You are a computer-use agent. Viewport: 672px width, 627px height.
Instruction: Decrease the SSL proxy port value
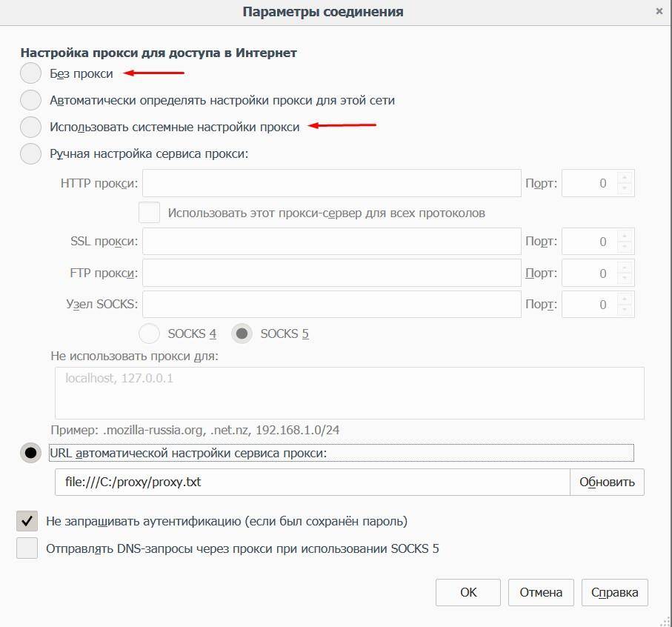[x=625, y=247]
